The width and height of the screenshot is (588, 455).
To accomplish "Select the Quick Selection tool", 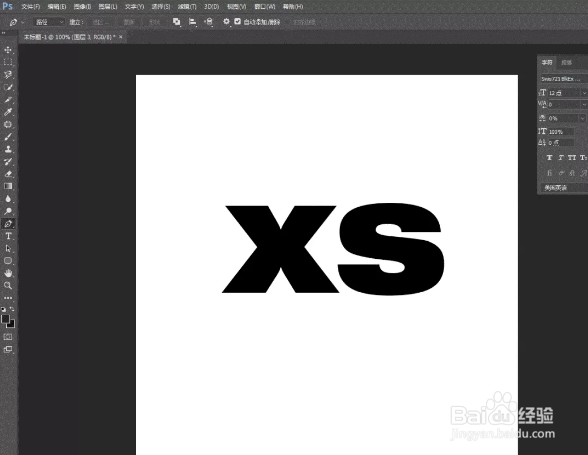I will coord(8,87).
